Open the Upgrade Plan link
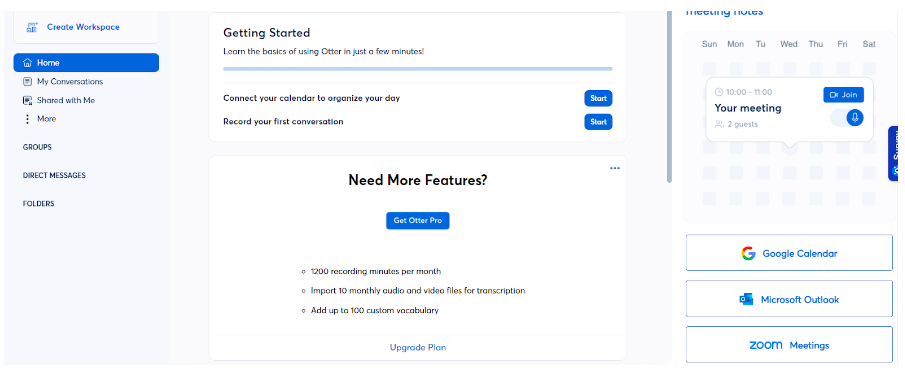905x376 pixels. (x=418, y=347)
